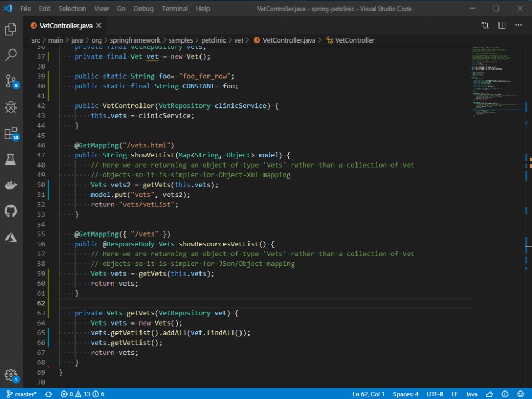Synchronize changes using the status bar sync icon
532x399 pixels.
47,394
